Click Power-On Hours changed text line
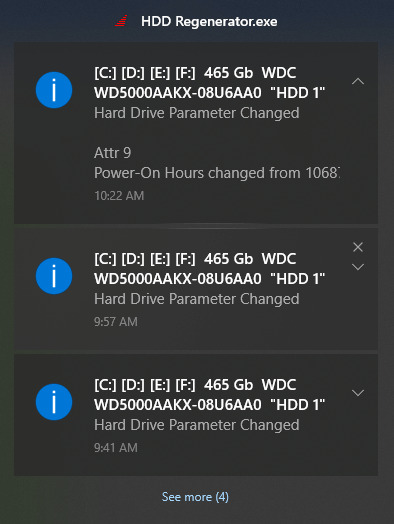Screen dimensions: 394x524 point(217,173)
